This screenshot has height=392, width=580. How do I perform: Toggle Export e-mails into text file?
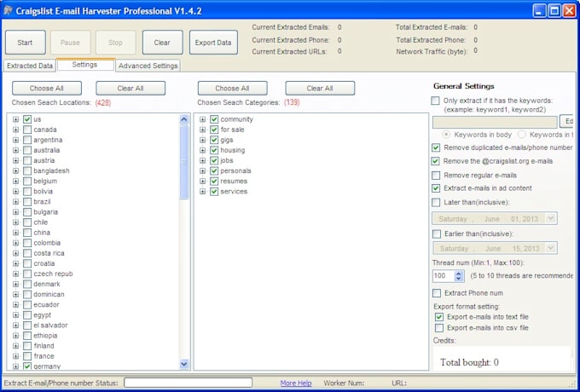pos(439,317)
